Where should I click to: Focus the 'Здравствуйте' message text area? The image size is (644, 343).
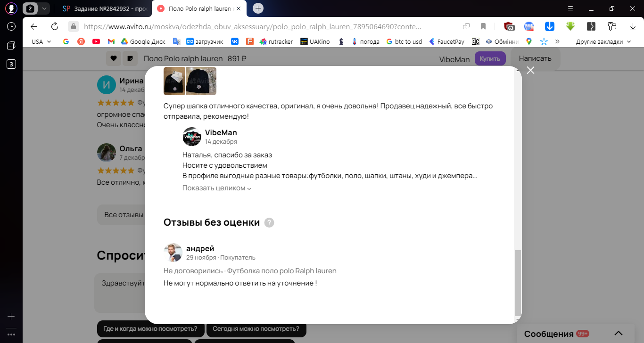pos(120,293)
